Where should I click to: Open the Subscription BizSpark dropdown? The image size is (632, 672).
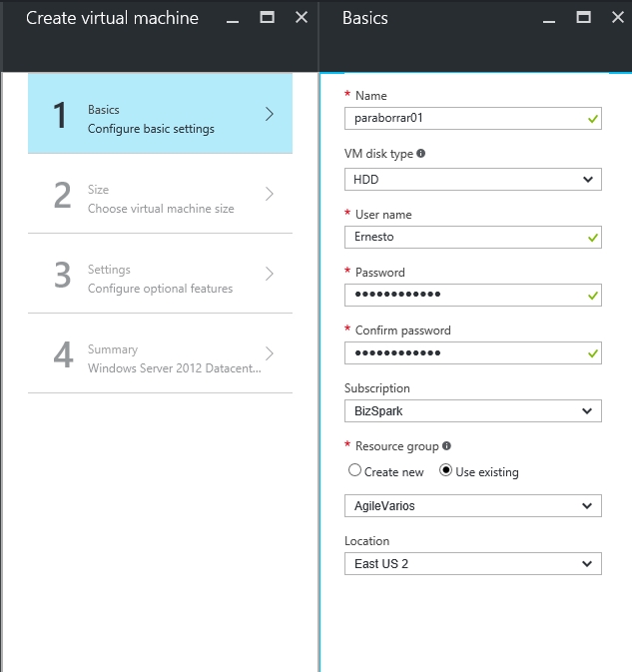point(472,411)
